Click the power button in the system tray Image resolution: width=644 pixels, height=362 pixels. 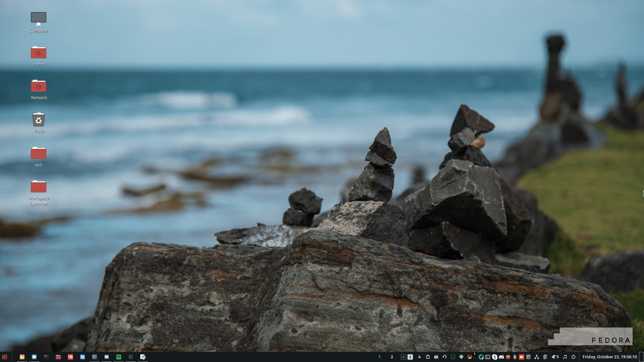574,357
